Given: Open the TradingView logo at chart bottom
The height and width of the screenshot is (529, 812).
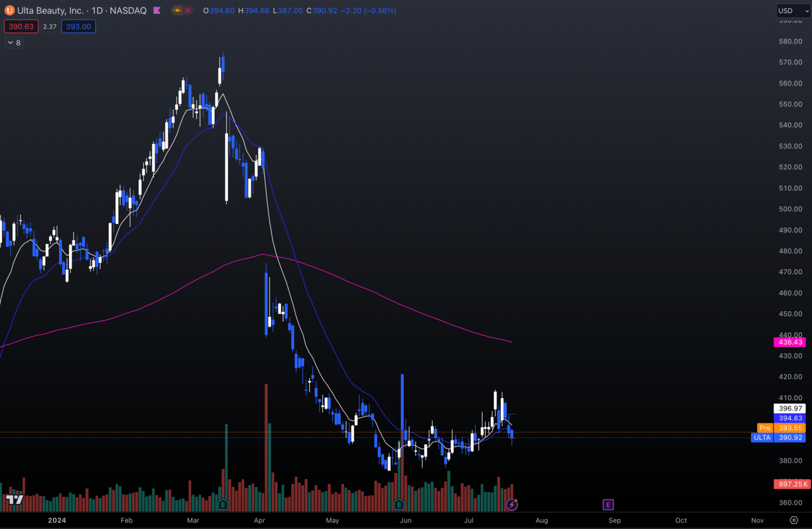Looking at the screenshot, I should [14, 499].
